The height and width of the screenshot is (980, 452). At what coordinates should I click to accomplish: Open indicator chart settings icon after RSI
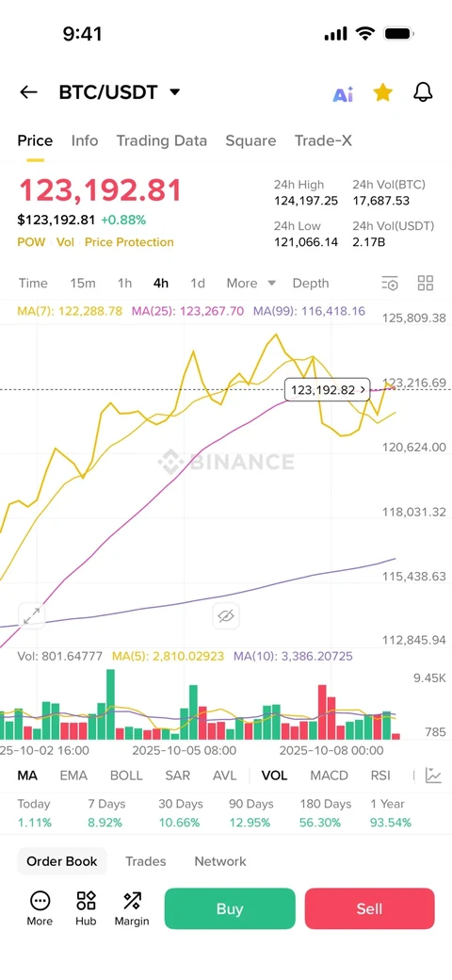click(x=433, y=775)
